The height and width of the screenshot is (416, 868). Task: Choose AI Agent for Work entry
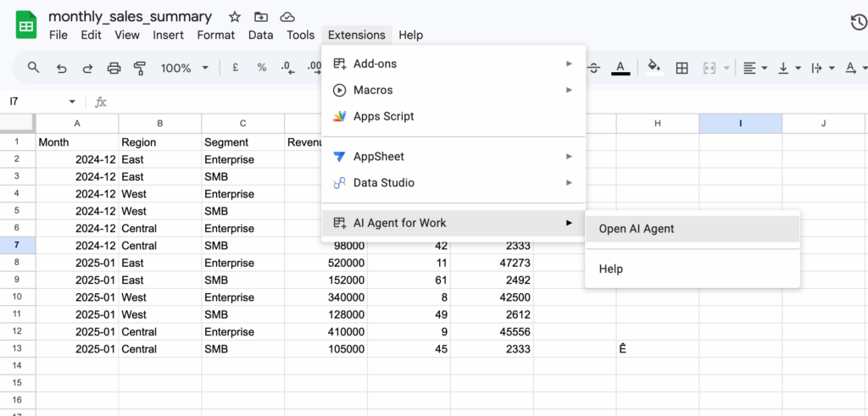click(454, 223)
